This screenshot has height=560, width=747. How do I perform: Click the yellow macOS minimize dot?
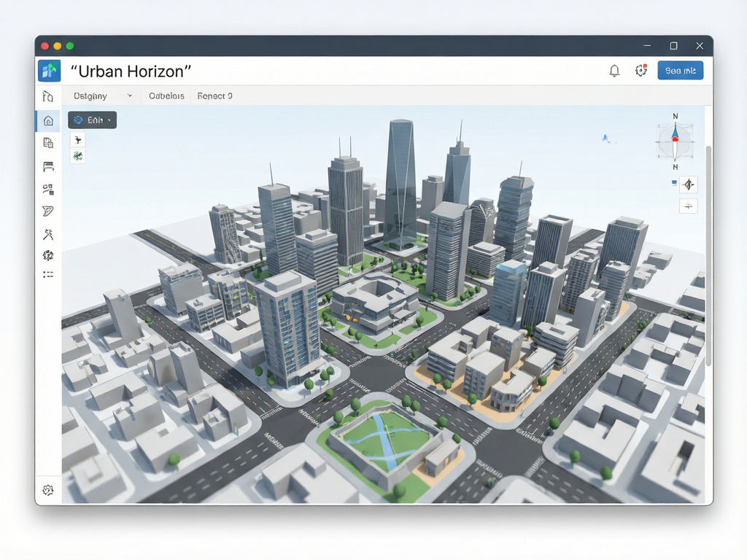[58, 46]
